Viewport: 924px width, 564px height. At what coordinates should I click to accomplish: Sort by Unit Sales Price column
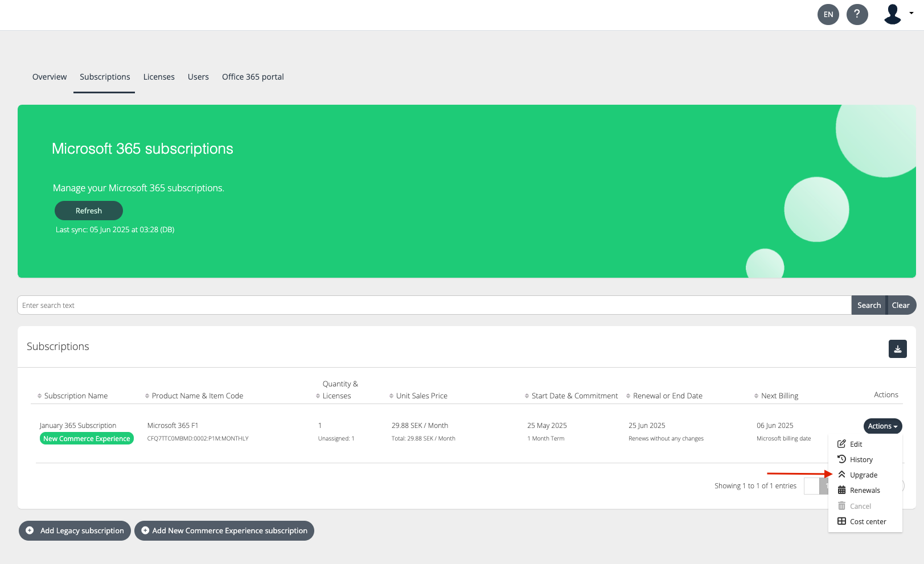coord(421,396)
